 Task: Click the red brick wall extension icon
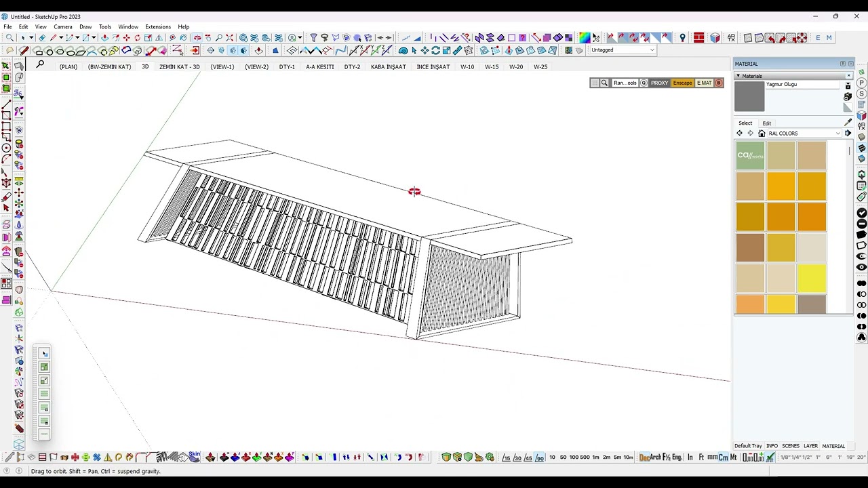tap(699, 37)
